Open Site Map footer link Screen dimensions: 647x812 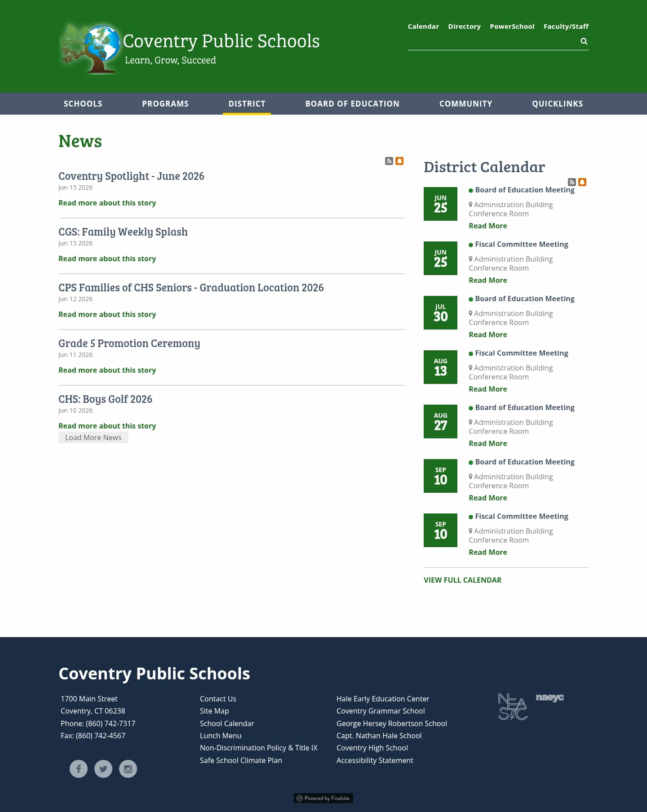point(214,711)
